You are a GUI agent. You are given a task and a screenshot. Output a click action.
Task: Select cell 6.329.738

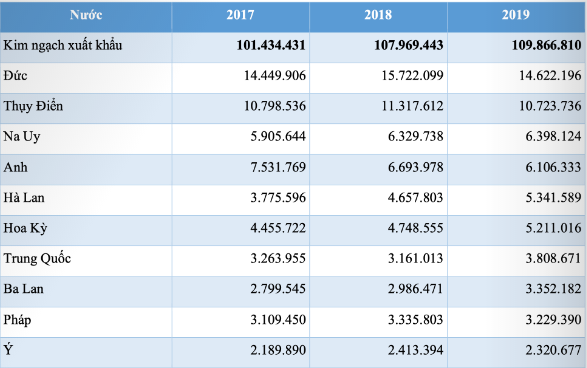(416, 137)
